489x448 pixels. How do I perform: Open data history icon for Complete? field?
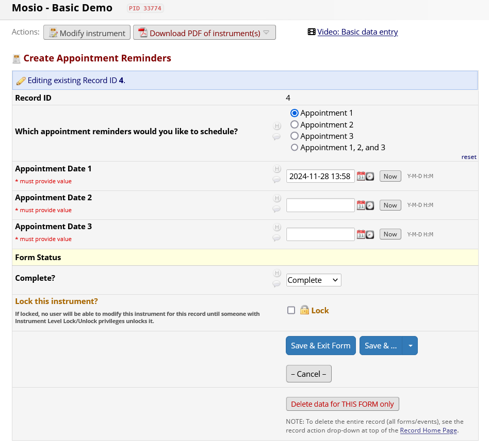277,274
